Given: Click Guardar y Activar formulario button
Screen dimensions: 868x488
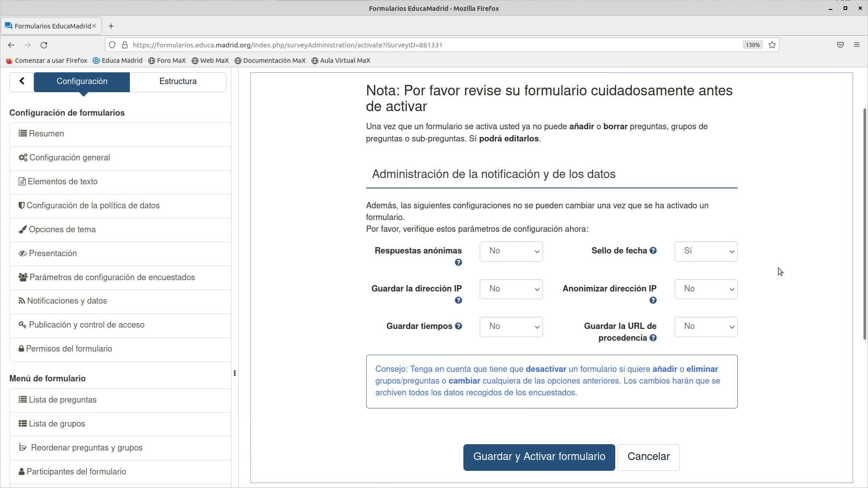Looking at the screenshot, I should tap(539, 457).
